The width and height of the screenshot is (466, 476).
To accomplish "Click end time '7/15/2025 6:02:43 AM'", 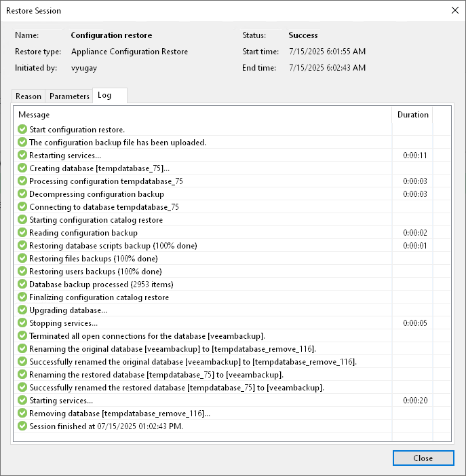I will (327, 68).
